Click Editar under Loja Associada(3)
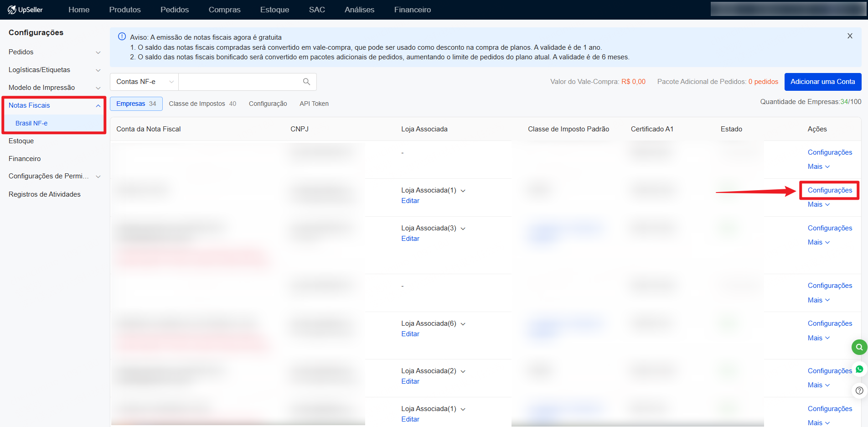 (410, 239)
